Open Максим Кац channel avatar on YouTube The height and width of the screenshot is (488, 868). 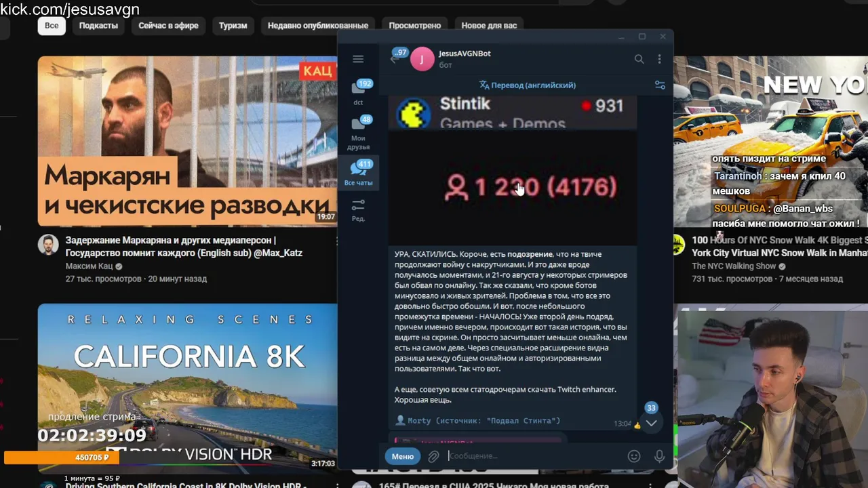(48, 245)
